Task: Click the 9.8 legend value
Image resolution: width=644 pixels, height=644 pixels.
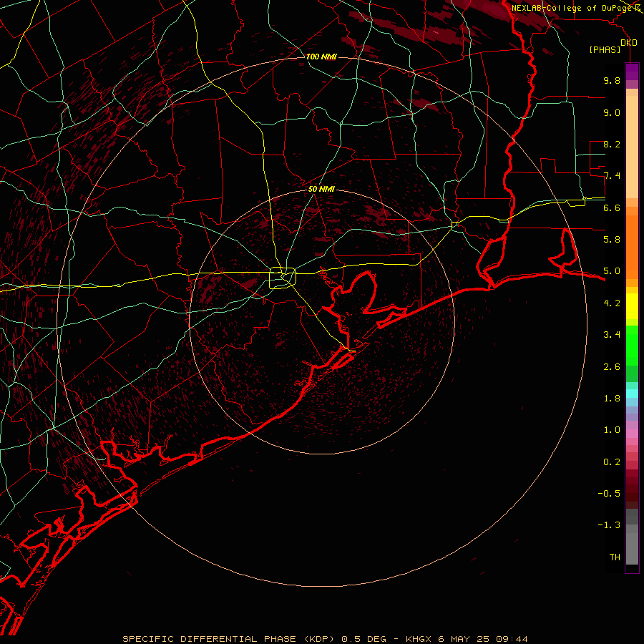Action: (612, 80)
